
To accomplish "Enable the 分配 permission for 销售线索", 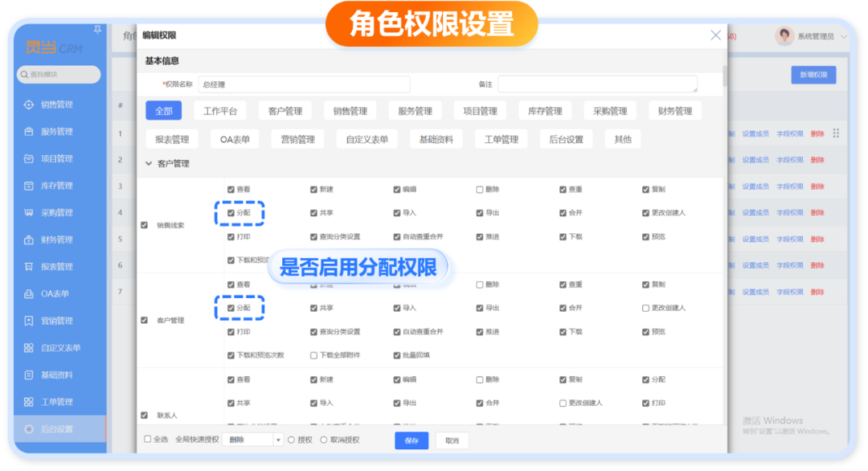I will [232, 213].
